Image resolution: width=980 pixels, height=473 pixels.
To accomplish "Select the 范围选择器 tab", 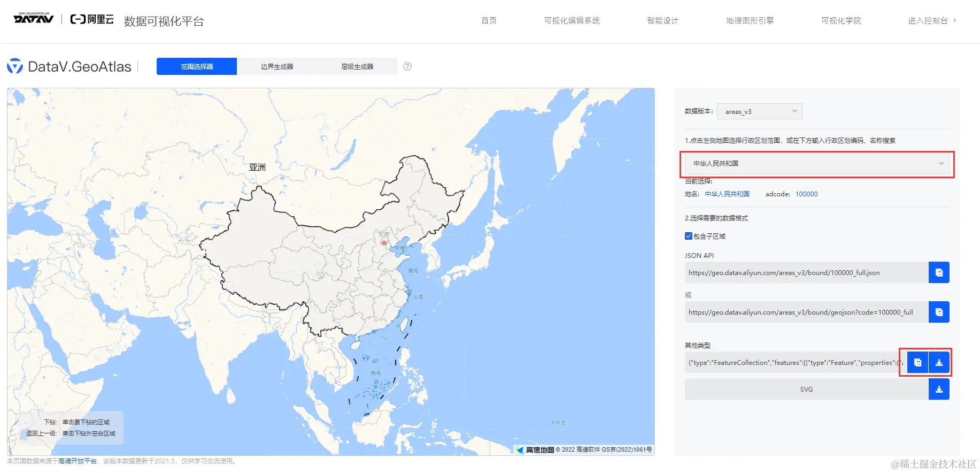I will 197,66.
